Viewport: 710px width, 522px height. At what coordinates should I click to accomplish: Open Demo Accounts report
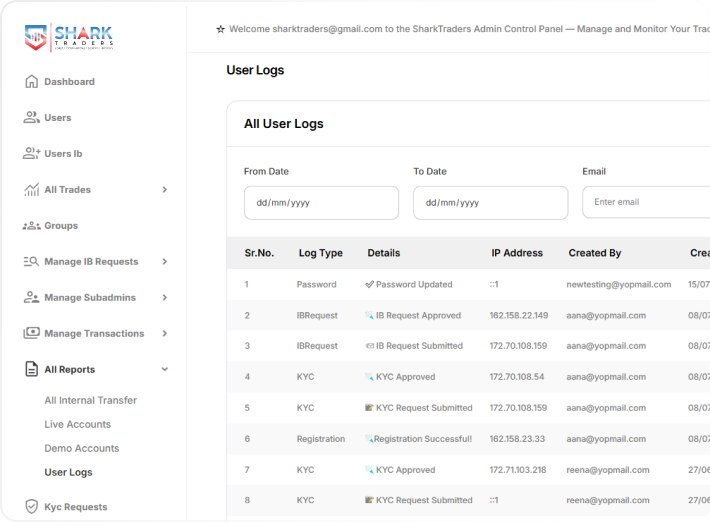pyautogui.click(x=82, y=448)
